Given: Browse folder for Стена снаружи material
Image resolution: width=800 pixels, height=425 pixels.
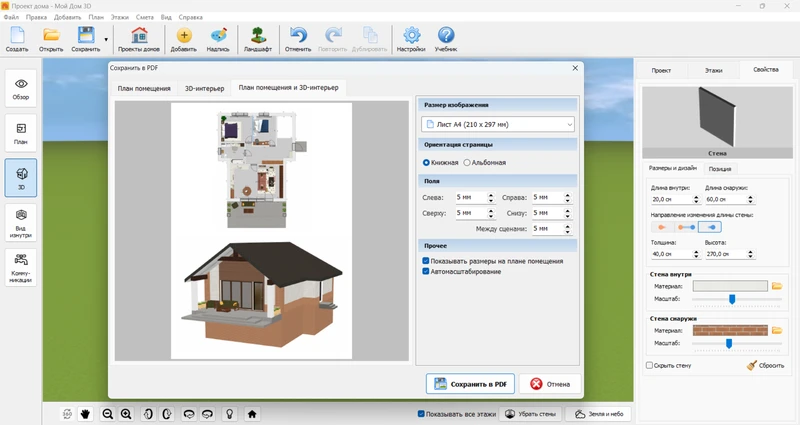Looking at the screenshot, I should click(776, 330).
